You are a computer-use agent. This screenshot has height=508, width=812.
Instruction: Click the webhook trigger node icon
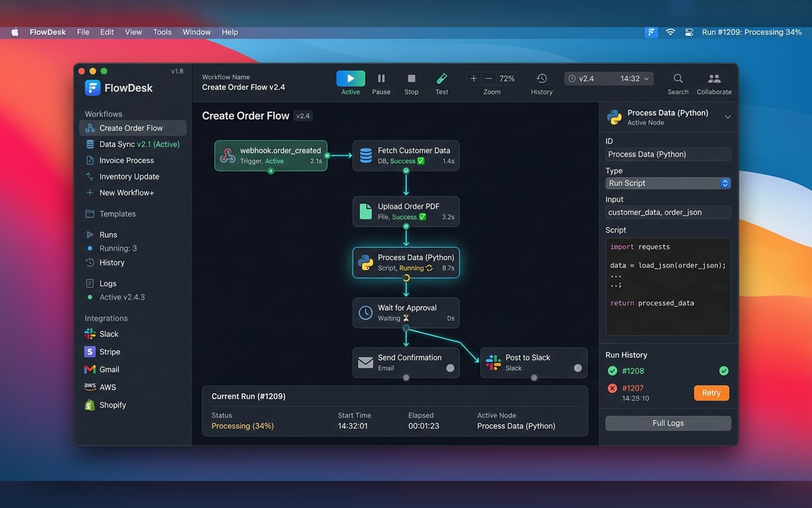click(227, 155)
